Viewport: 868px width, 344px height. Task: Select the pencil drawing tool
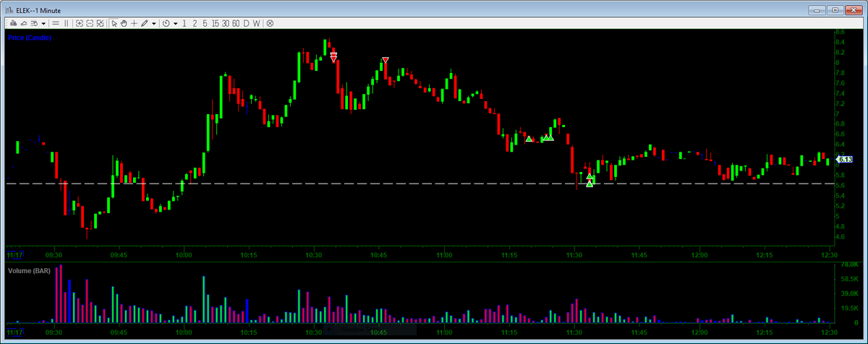point(144,23)
